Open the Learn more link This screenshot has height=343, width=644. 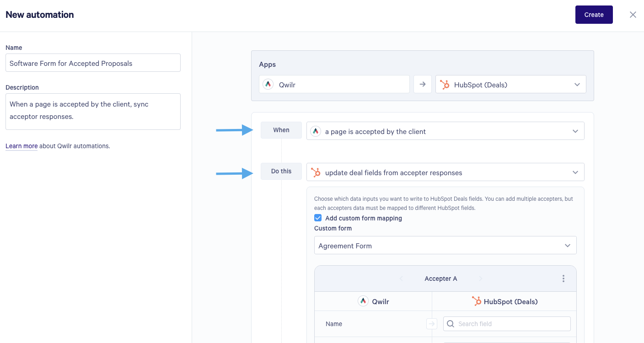pyautogui.click(x=21, y=146)
